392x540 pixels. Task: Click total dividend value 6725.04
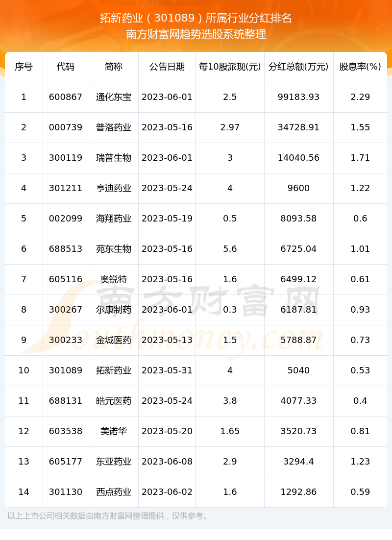pos(298,248)
